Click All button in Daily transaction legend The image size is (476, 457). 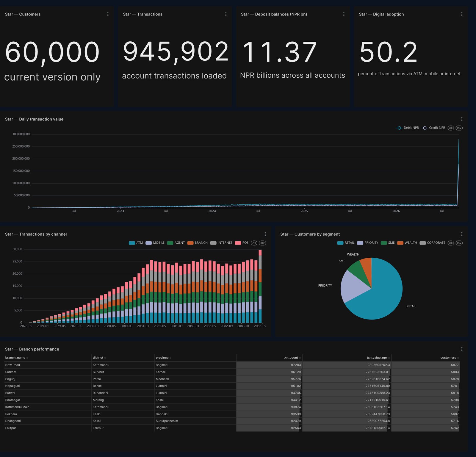[451, 128]
